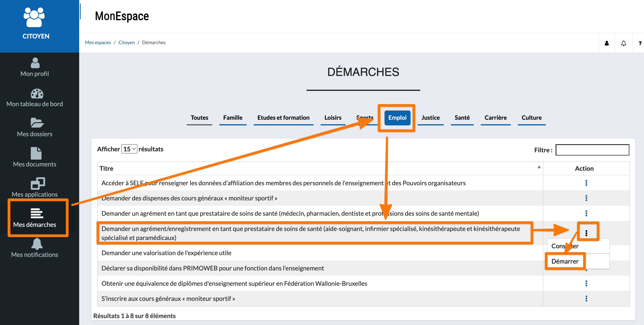Open Mes applications
This screenshot has height=325, width=644.
35,187
